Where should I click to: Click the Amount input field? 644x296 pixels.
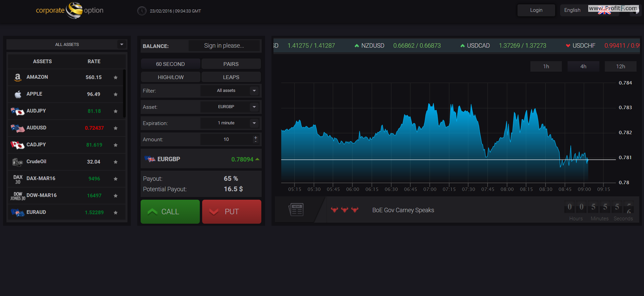click(226, 139)
